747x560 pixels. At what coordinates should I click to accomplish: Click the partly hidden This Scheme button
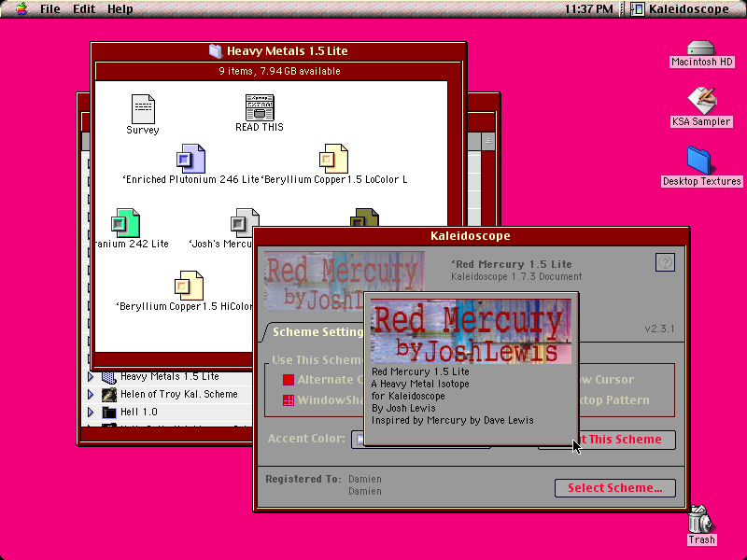pos(627,439)
